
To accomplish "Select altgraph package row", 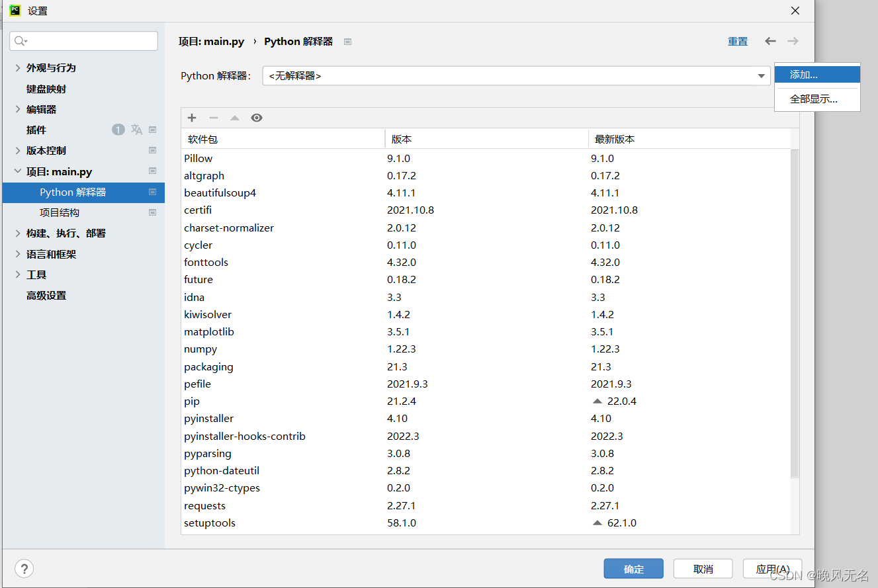I will click(x=486, y=175).
